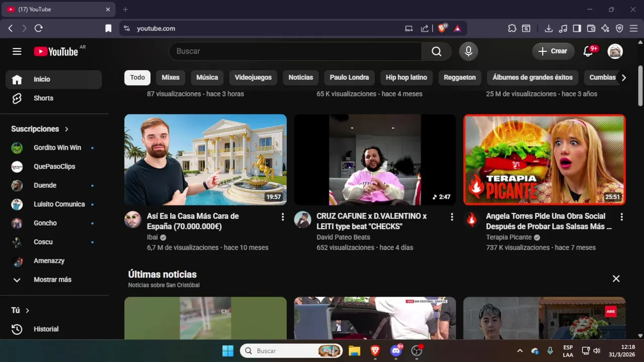
Task: Dismiss the Últimas noticias section
Action: [x=616, y=279]
